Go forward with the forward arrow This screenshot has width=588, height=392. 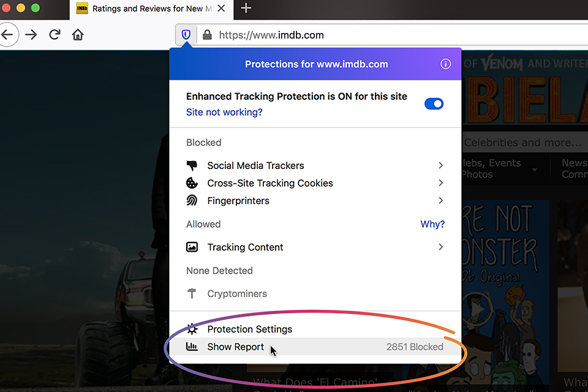pos(31,35)
